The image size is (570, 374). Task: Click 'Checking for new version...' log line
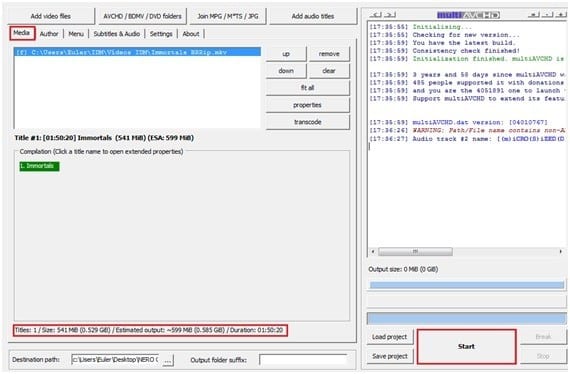point(445,35)
